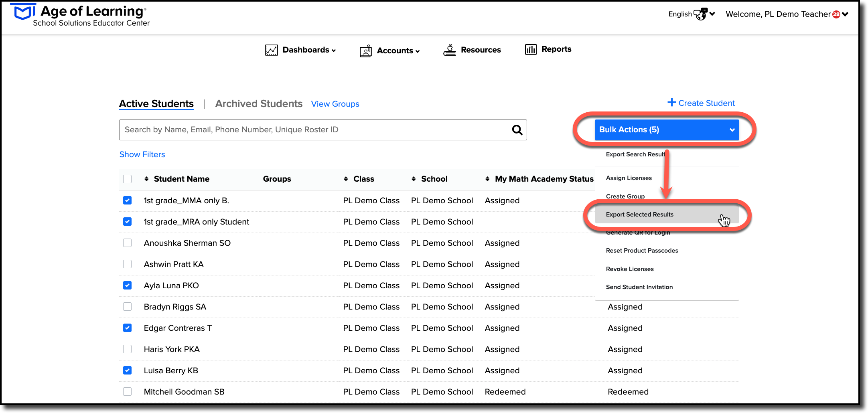
Task: Open the English language dropdown
Action: pos(692,14)
